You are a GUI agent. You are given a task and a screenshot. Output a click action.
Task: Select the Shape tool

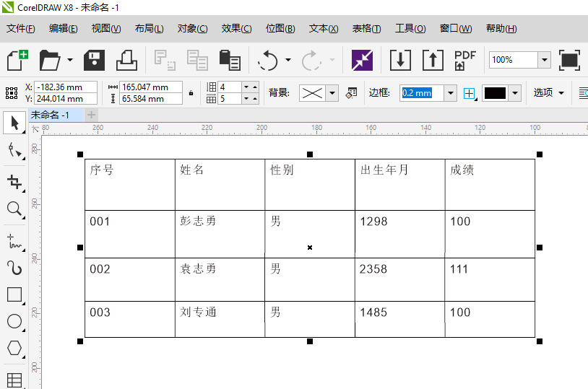[14, 150]
